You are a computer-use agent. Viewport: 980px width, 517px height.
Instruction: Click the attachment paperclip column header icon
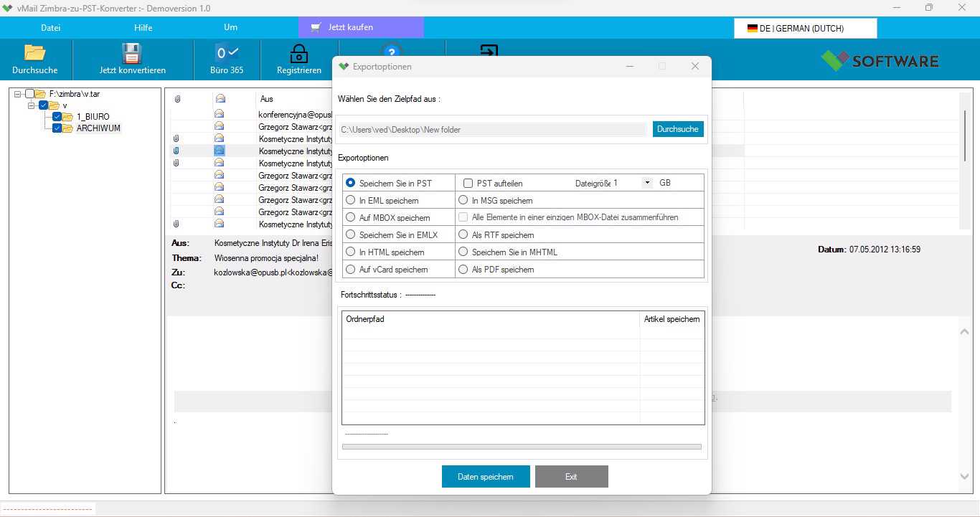[x=177, y=99]
